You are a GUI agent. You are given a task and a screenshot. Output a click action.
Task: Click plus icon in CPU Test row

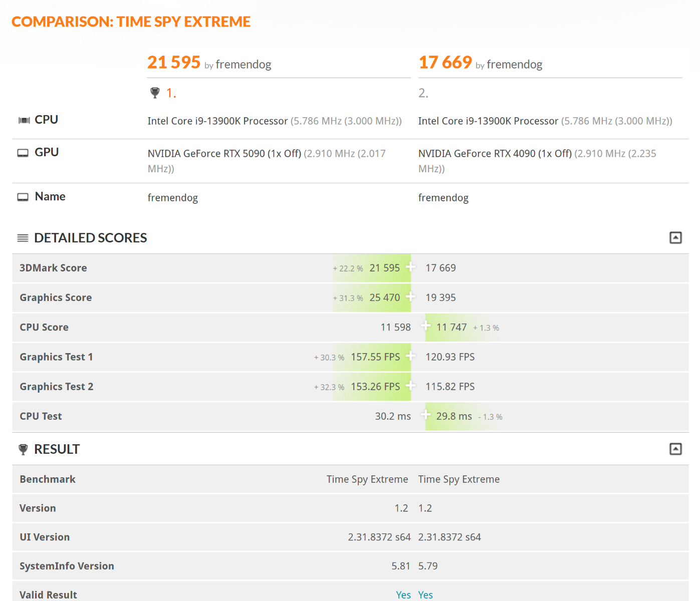[x=425, y=415]
